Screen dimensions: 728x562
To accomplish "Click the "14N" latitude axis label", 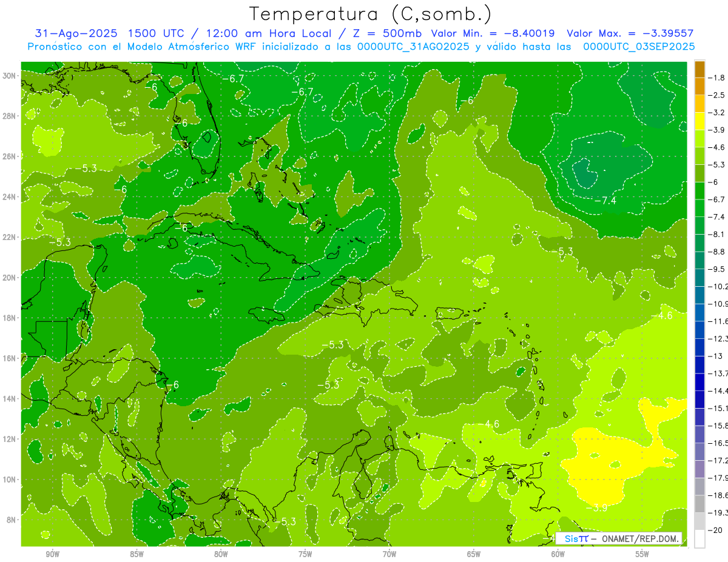I will 10,398.
